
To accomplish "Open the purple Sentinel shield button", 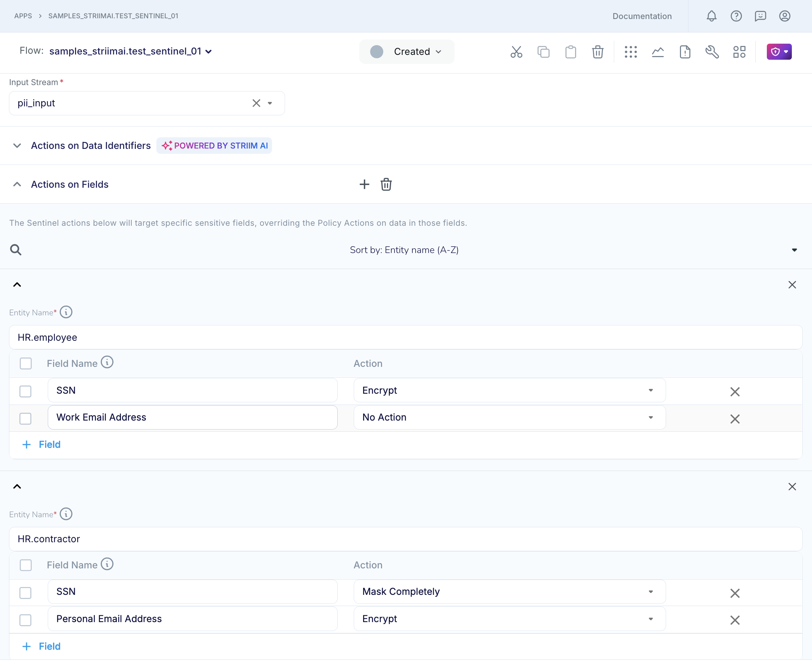I will point(779,51).
